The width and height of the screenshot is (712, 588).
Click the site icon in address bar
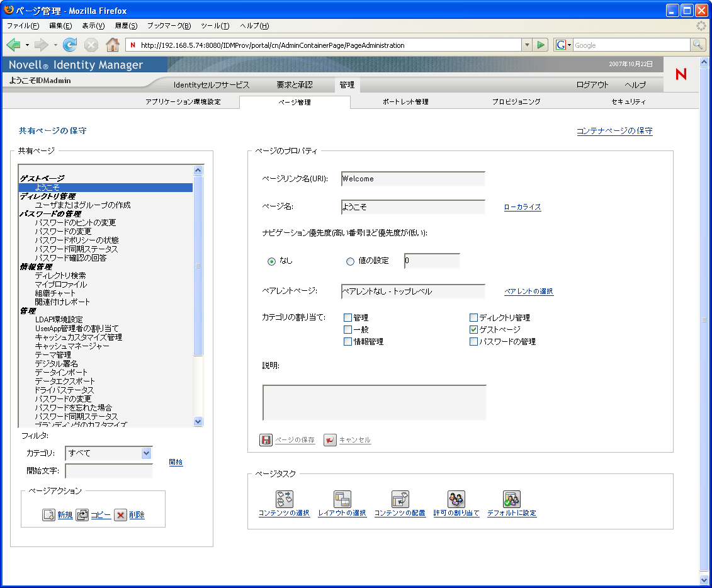coord(133,45)
